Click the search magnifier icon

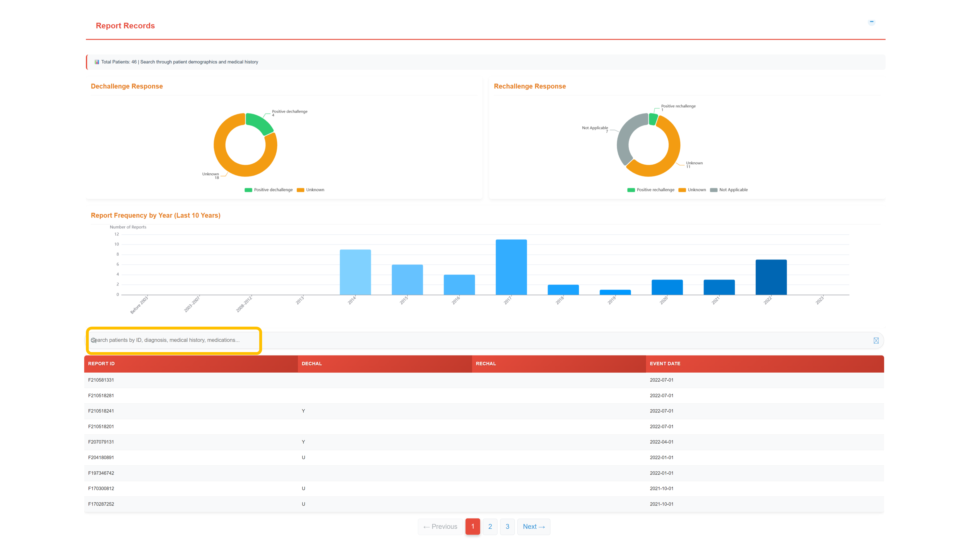click(93, 340)
